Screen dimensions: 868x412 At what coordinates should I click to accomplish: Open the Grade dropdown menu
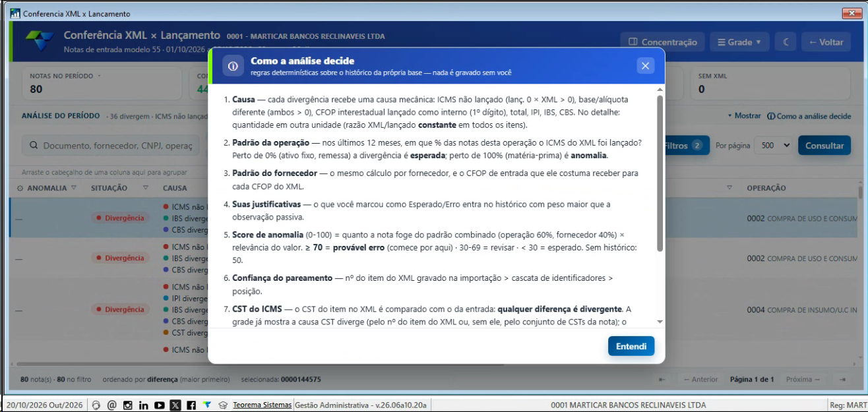pos(739,42)
